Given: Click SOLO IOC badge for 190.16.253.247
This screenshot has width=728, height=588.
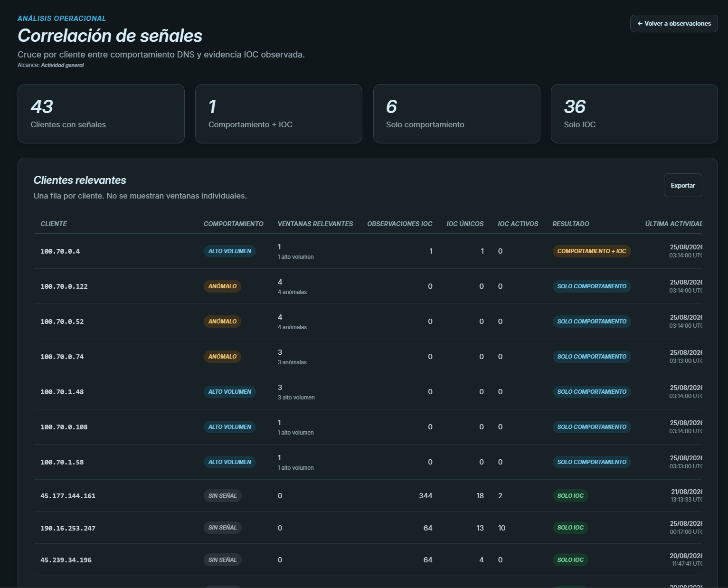Looking at the screenshot, I should pyautogui.click(x=570, y=528).
